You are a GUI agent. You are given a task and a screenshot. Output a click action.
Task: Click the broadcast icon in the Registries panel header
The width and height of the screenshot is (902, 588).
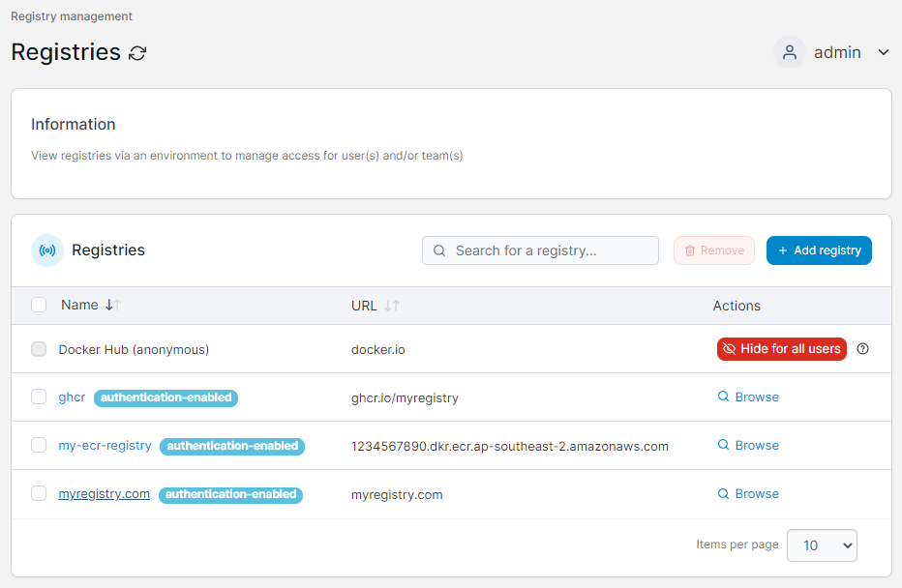point(47,250)
